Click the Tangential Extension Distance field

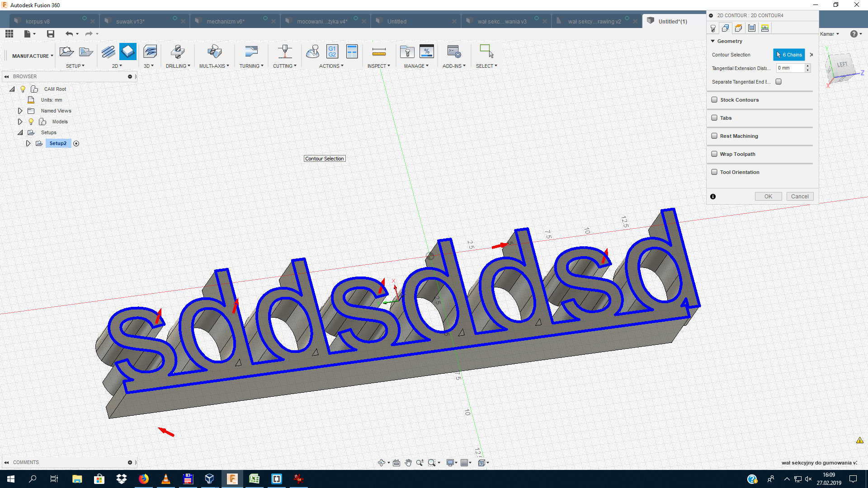[x=790, y=68]
